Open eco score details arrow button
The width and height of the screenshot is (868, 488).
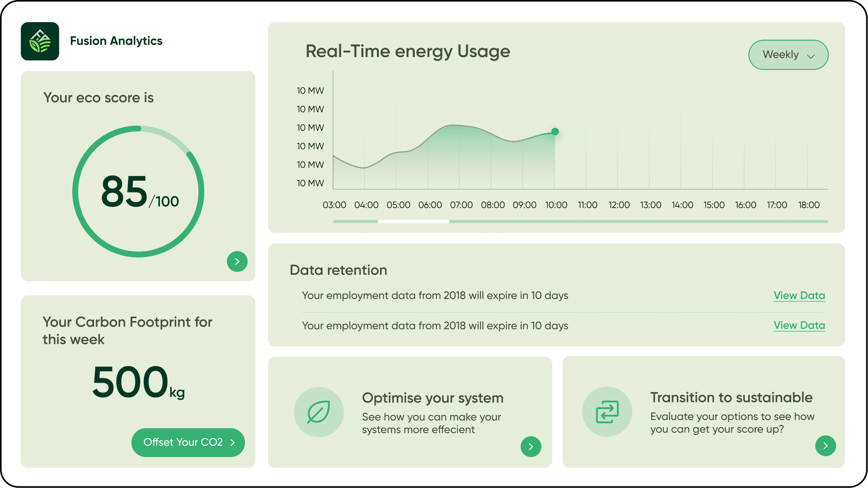237,261
